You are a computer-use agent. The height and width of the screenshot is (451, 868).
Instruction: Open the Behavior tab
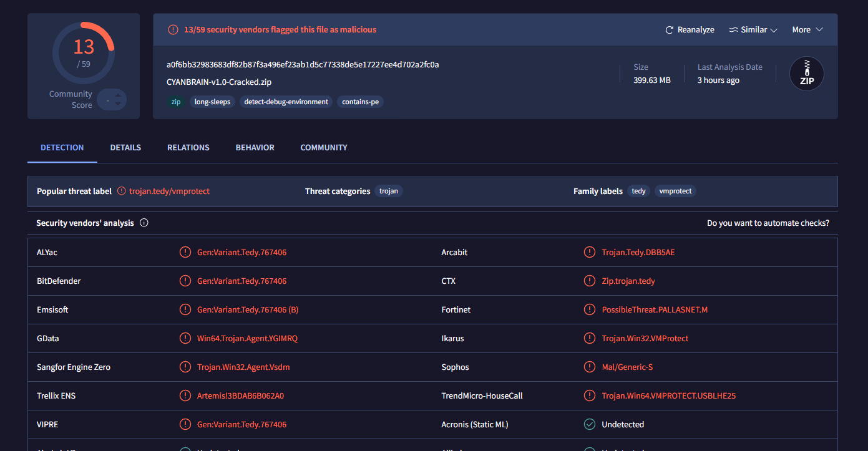click(255, 148)
